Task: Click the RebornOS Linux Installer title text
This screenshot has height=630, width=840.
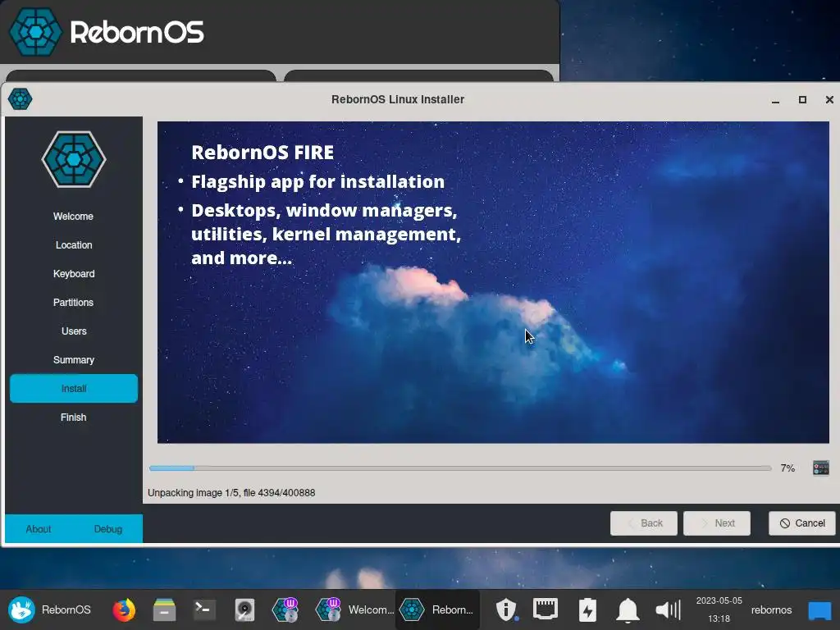Action: [x=398, y=99]
